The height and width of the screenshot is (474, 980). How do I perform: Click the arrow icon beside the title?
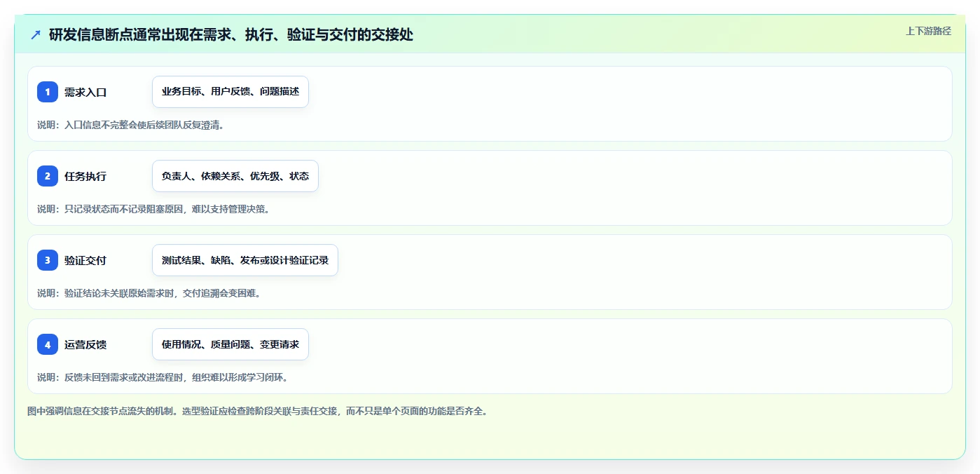pos(36,34)
